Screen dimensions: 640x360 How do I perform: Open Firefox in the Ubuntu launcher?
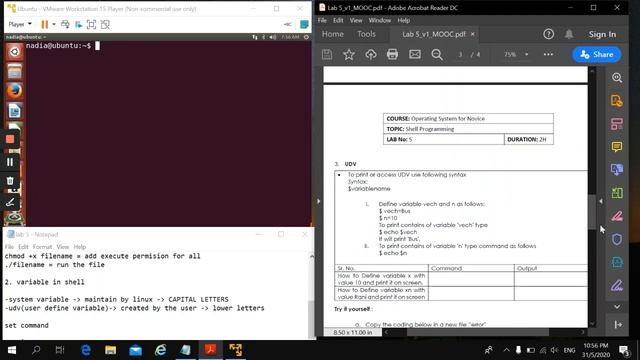[14, 91]
